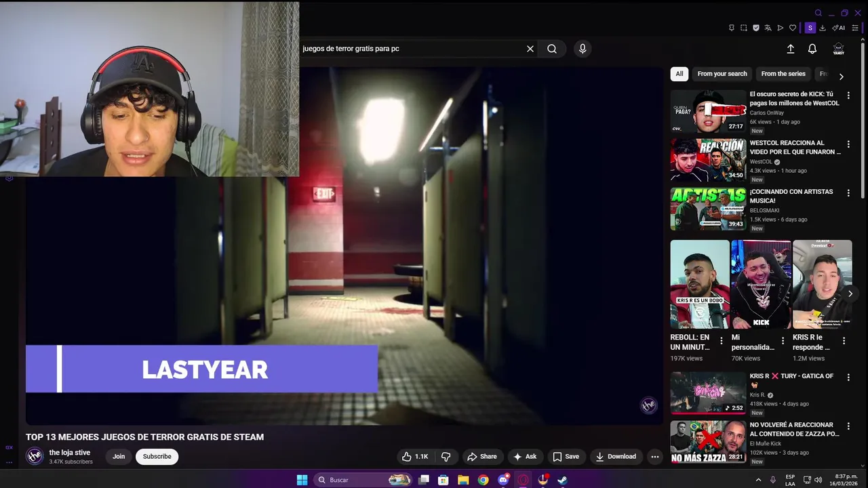Open YouTube notifications bell
Image resolution: width=868 pixels, height=488 pixels.
812,49
